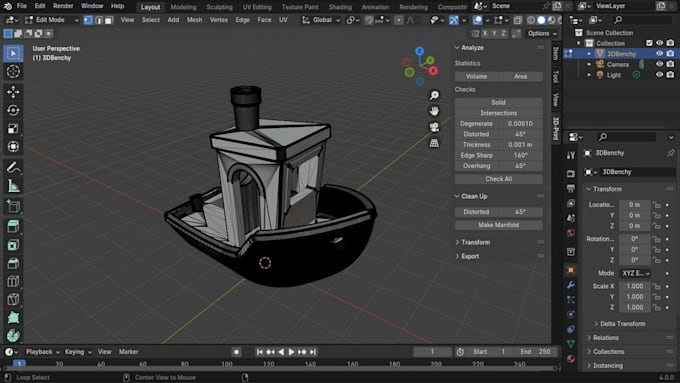This screenshot has width=680, height=383.
Task: Click the Area statistics button
Action: tap(520, 76)
